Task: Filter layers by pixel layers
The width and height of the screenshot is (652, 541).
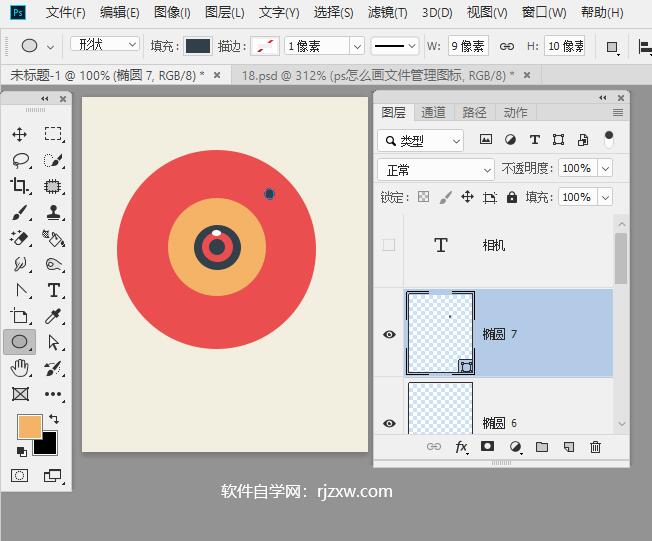Action: (486, 139)
